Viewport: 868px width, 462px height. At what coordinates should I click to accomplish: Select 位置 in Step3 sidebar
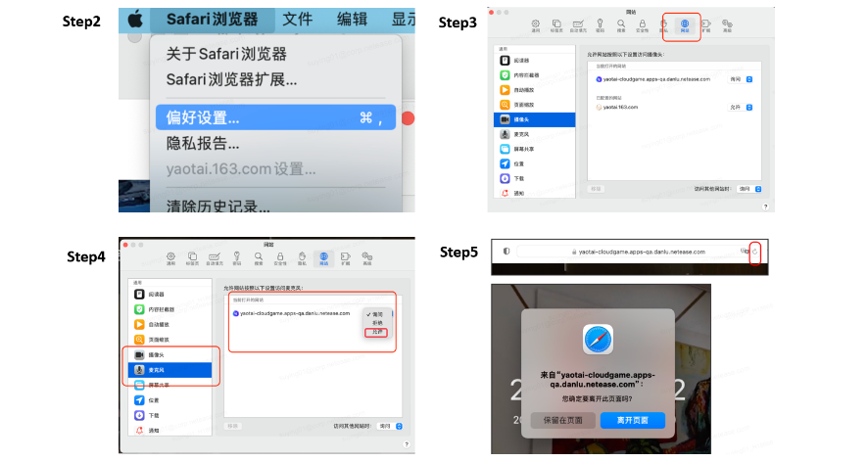(534, 163)
